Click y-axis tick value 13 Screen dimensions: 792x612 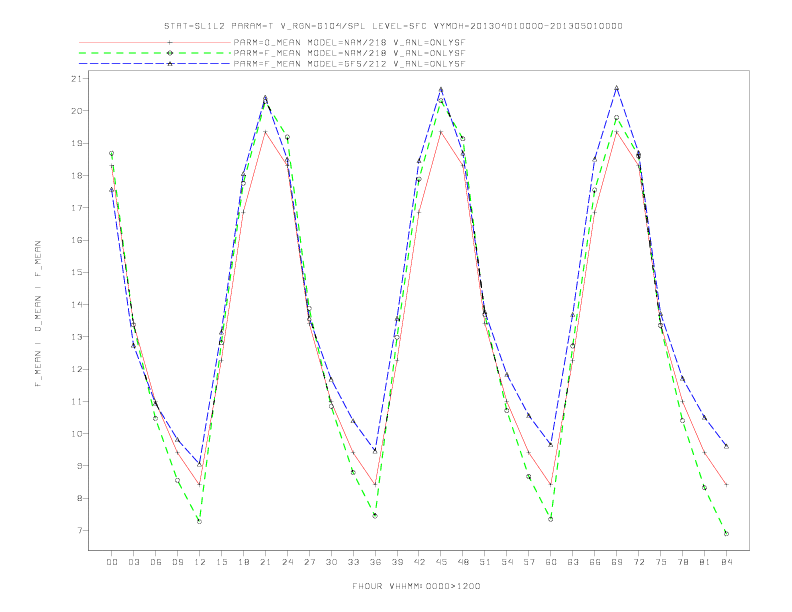click(x=76, y=337)
